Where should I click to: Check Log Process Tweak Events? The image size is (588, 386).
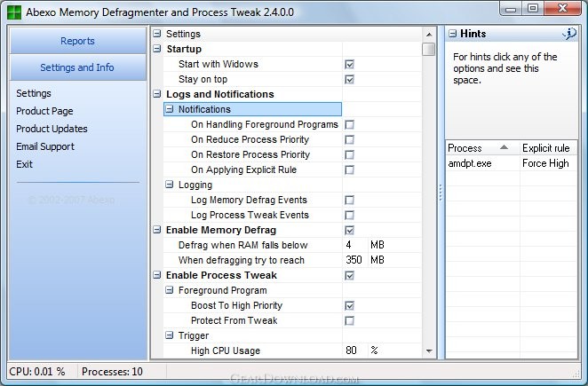(x=349, y=215)
